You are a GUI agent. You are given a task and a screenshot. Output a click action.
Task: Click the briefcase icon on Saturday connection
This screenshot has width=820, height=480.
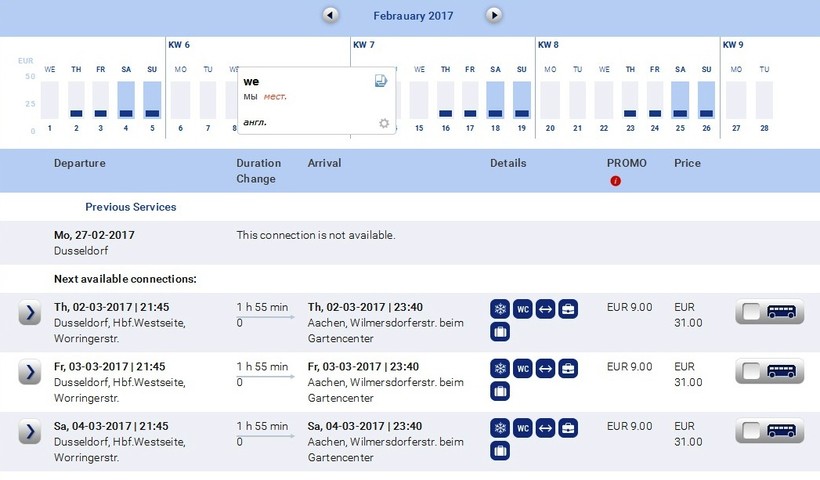[x=568, y=428]
